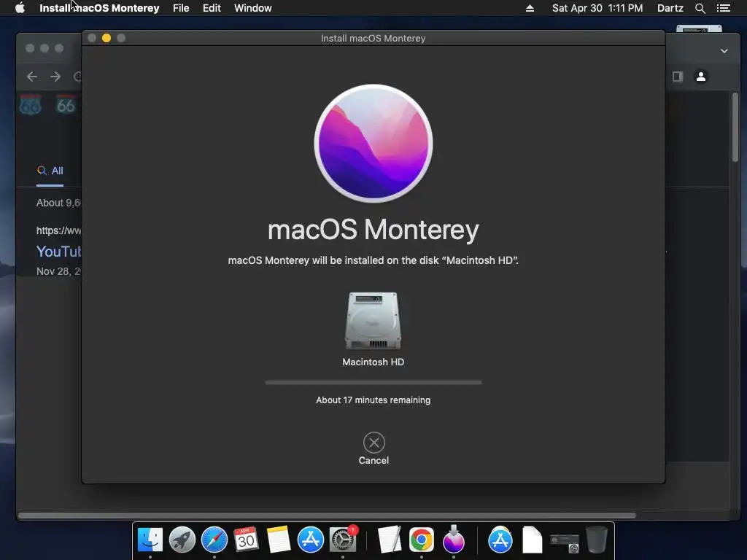Open Google Chrome from the Dock
The height and width of the screenshot is (560, 747).
point(422,540)
